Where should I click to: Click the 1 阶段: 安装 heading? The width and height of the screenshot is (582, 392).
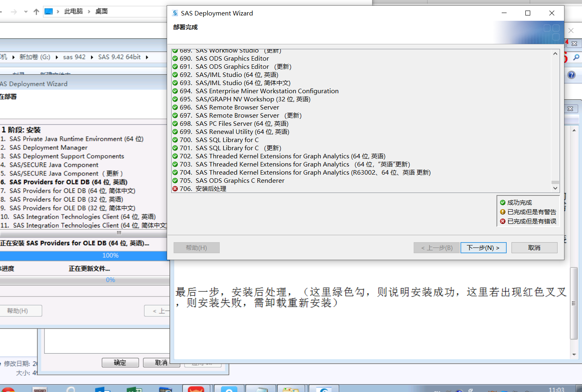[21, 130]
